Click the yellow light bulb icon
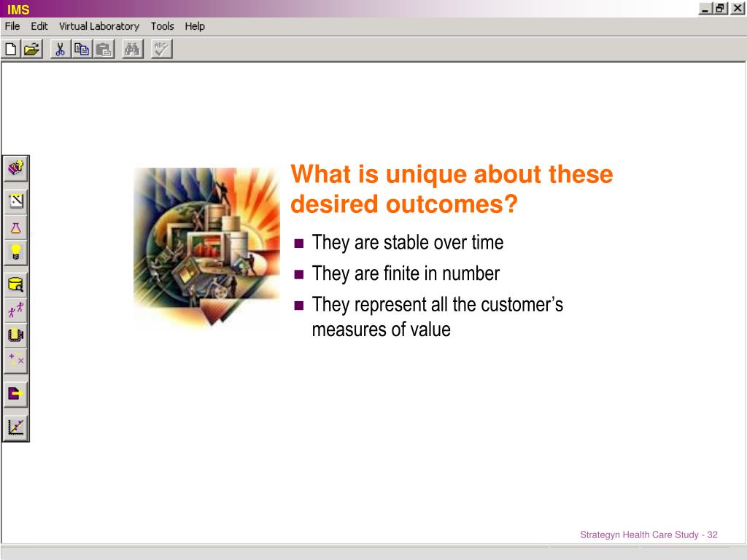The image size is (747, 560). click(16, 252)
